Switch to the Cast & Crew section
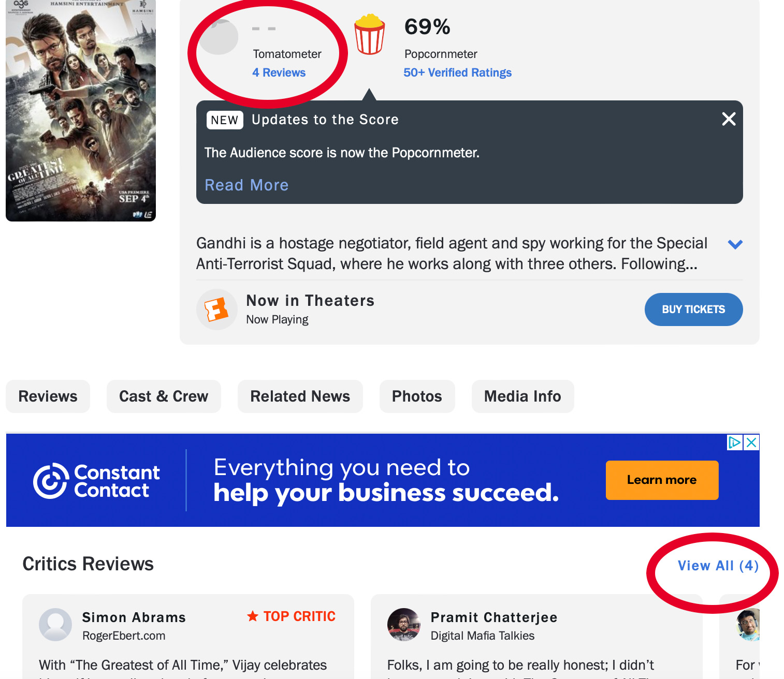 (x=164, y=396)
